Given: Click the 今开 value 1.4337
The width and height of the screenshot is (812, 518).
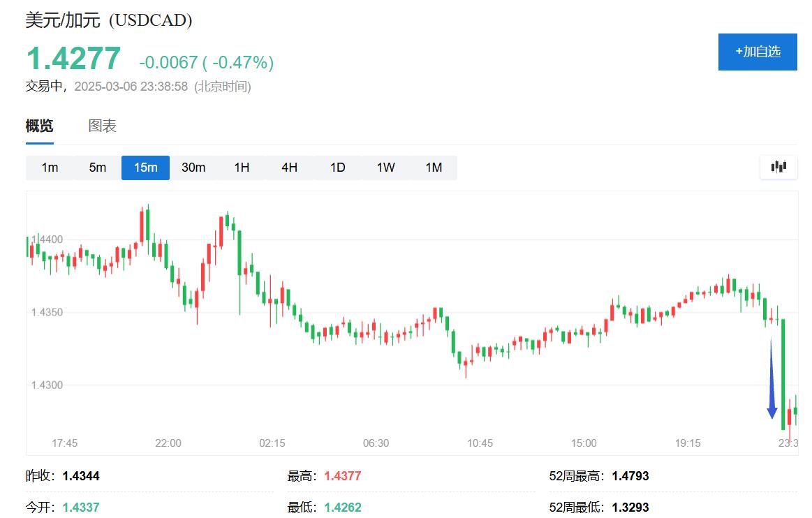Looking at the screenshot, I should (81, 508).
